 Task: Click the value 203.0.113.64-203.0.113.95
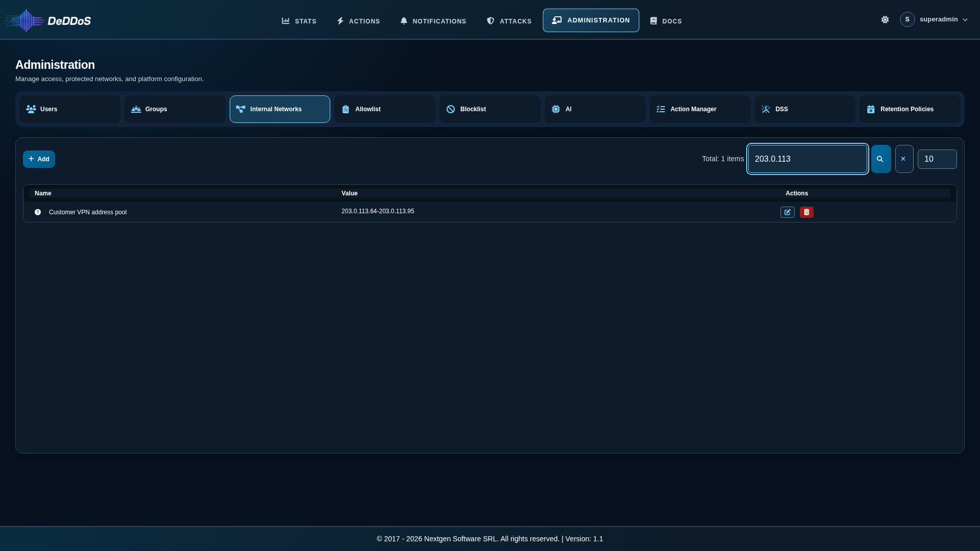click(x=378, y=211)
